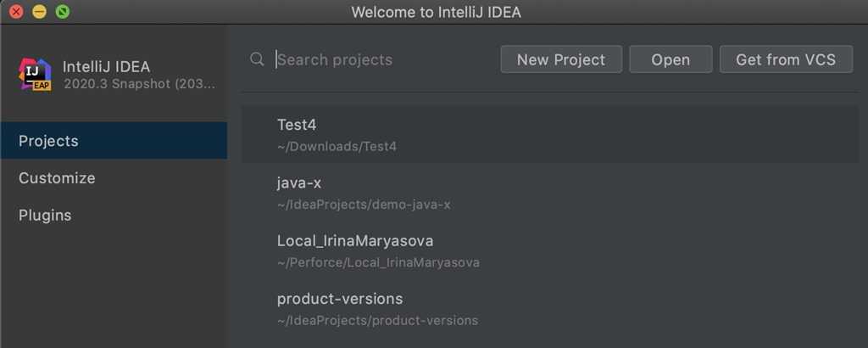Open the Plugins tab
The width and height of the screenshot is (868, 348).
114,215
